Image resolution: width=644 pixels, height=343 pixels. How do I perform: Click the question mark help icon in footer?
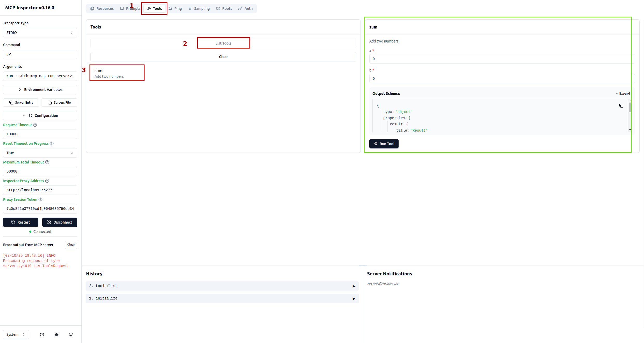click(42, 334)
